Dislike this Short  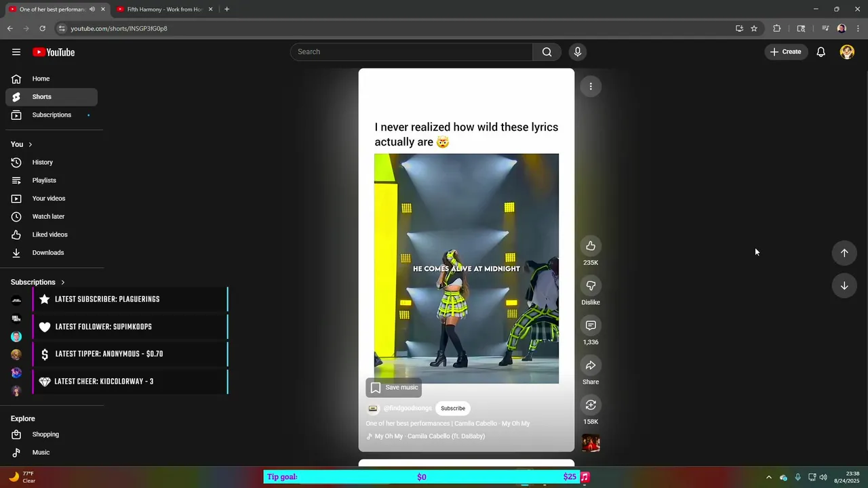pos(591,286)
